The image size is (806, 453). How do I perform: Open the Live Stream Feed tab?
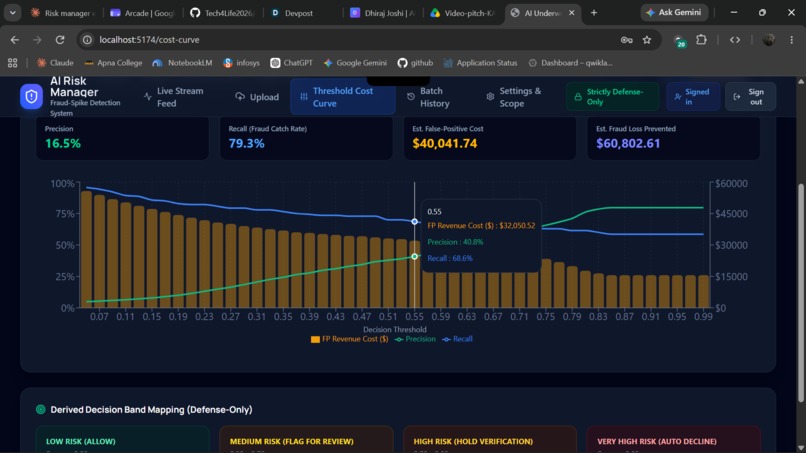pyautogui.click(x=174, y=97)
